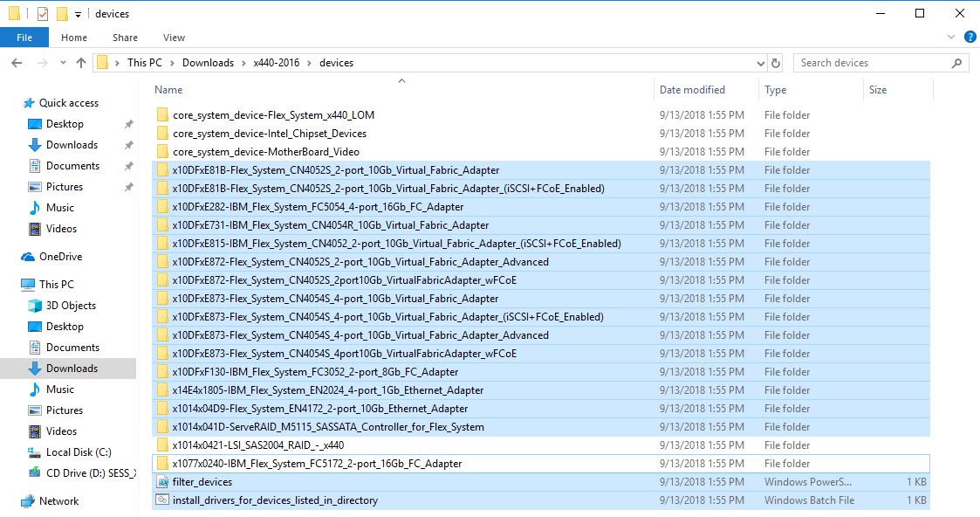Screen dimensions: 980x517
Task: Open the Customize Quick Access Toolbar dropdown
Action: [x=78, y=15]
